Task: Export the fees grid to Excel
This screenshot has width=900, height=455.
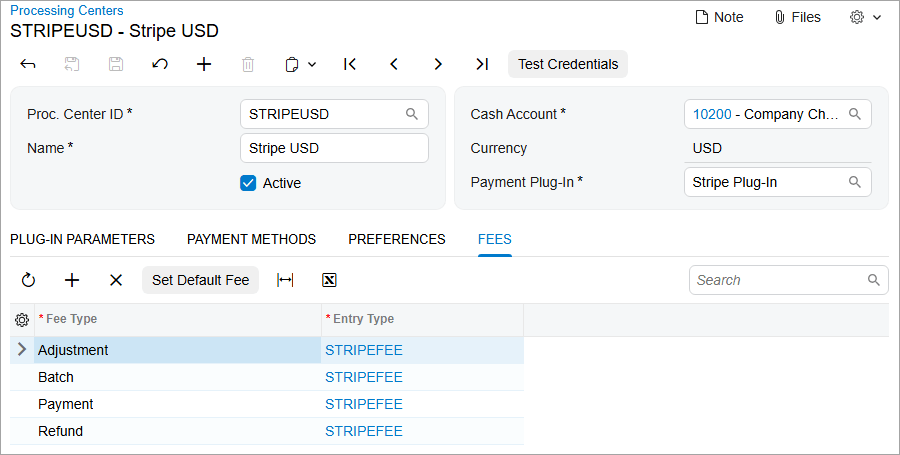Action: coord(329,280)
